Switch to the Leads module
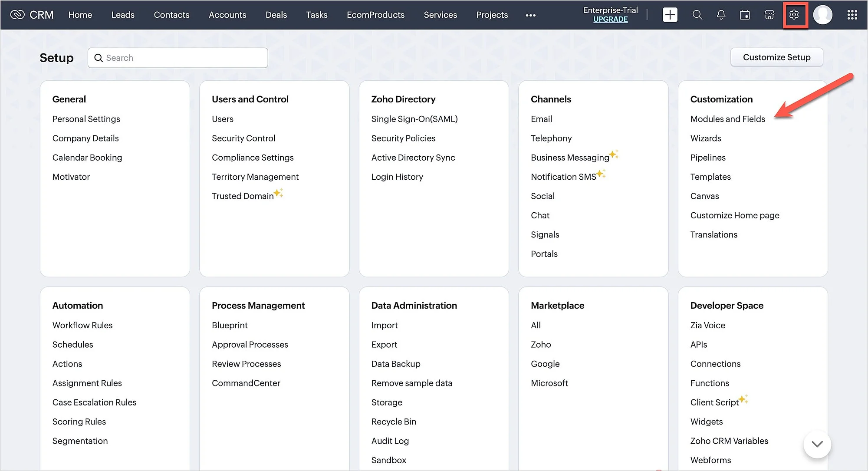Screen dimensions: 868x471 point(123,15)
